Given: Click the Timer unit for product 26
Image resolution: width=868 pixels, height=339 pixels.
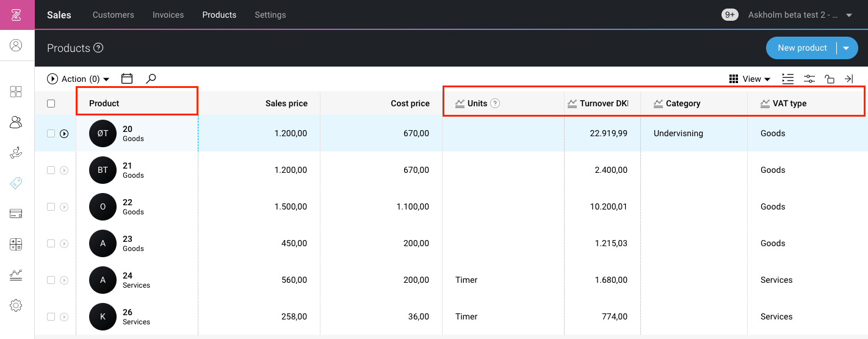Looking at the screenshot, I should click(x=466, y=316).
